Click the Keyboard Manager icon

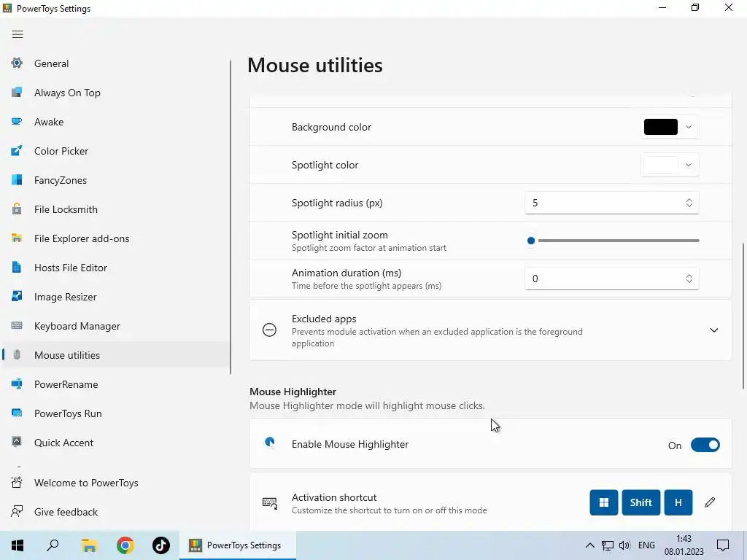(17, 326)
